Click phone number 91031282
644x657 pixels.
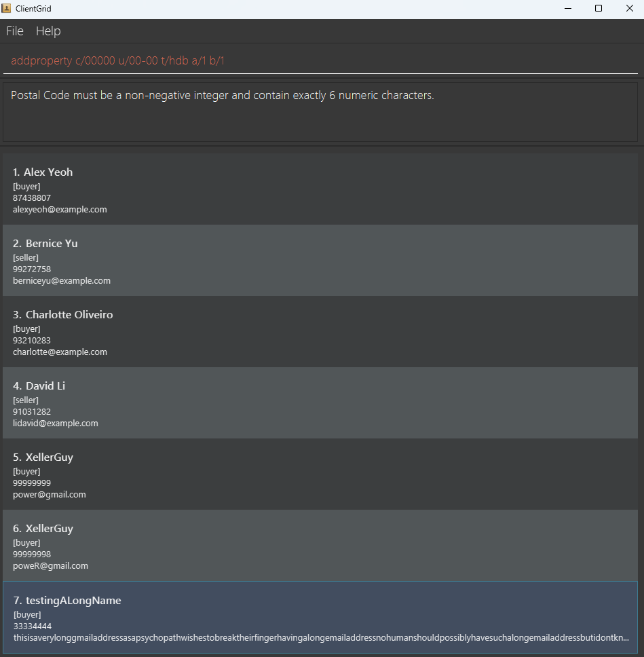[x=32, y=411]
